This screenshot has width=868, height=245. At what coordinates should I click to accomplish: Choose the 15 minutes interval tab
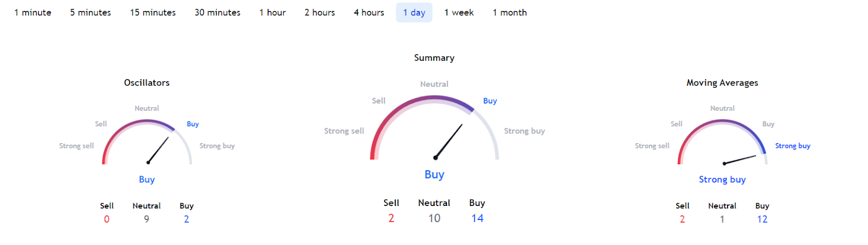[x=153, y=12]
